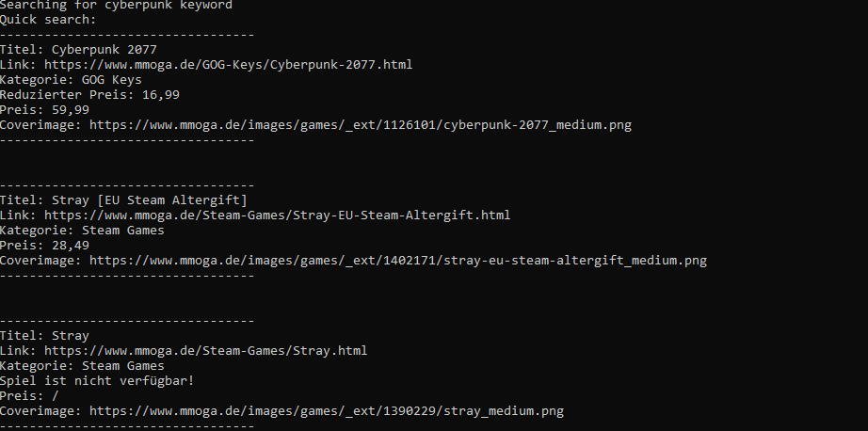This screenshot has height=431, width=868.
Task: Open the Cyberpunk 2077 GOG-Keys link
Action: tap(228, 65)
